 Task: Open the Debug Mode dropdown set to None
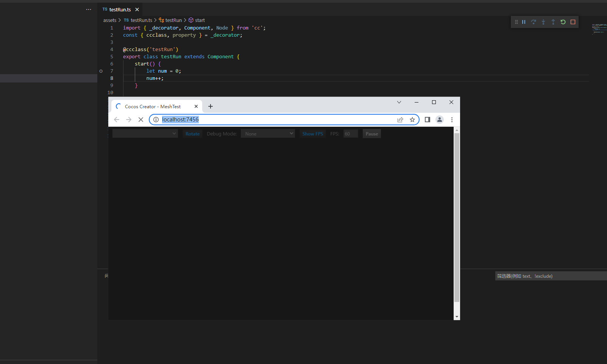[x=268, y=133]
